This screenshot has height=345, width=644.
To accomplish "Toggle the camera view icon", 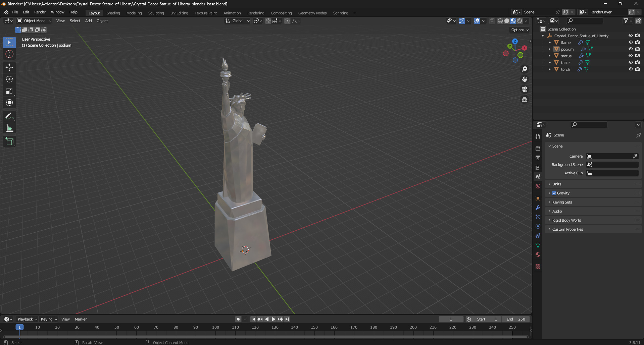I will pyautogui.click(x=525, y=89).
